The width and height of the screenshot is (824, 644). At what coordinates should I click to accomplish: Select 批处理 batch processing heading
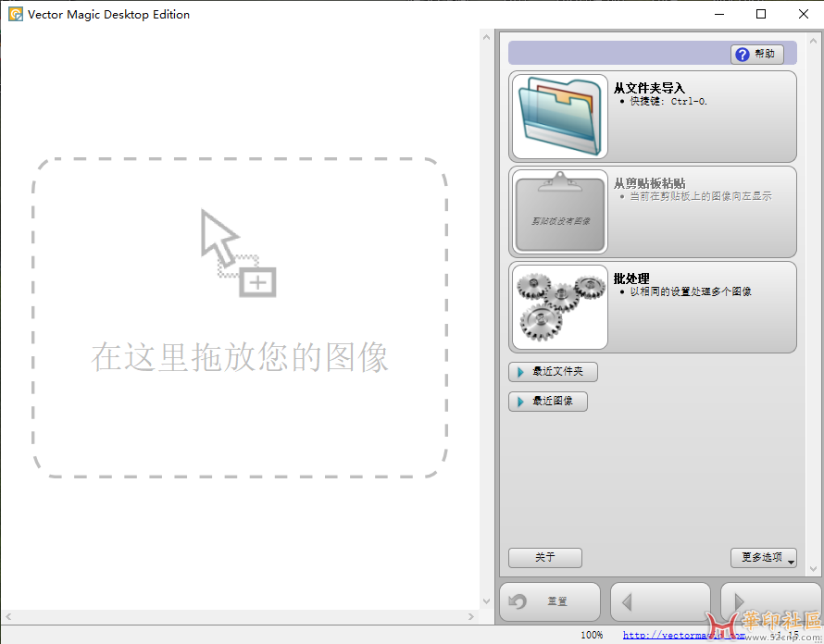coord(631,279)
